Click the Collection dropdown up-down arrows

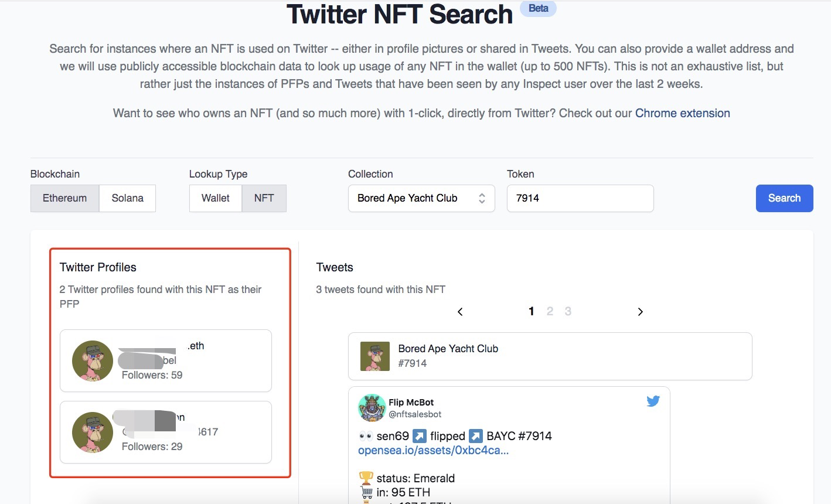coord(482,198)
